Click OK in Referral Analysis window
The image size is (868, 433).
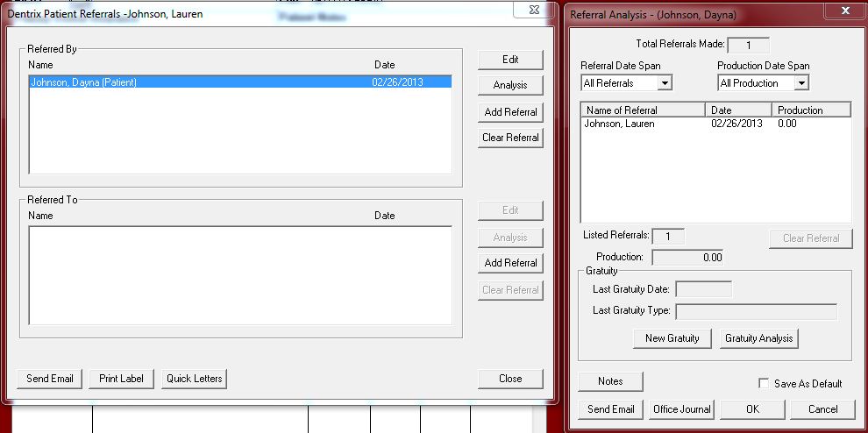tap(752, 409)
